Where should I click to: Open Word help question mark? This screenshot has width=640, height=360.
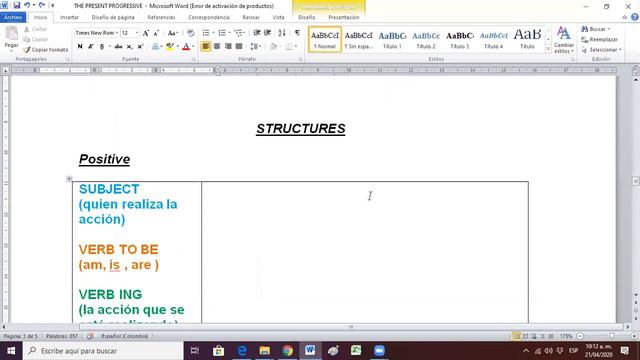635,17
